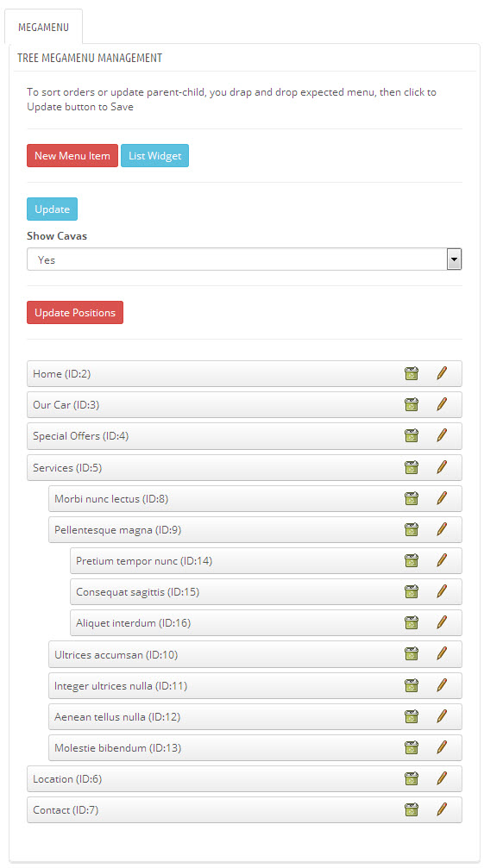This screenshot has height=868, width=484.
Task: Open the List Widget button
Action: [155, 155]
